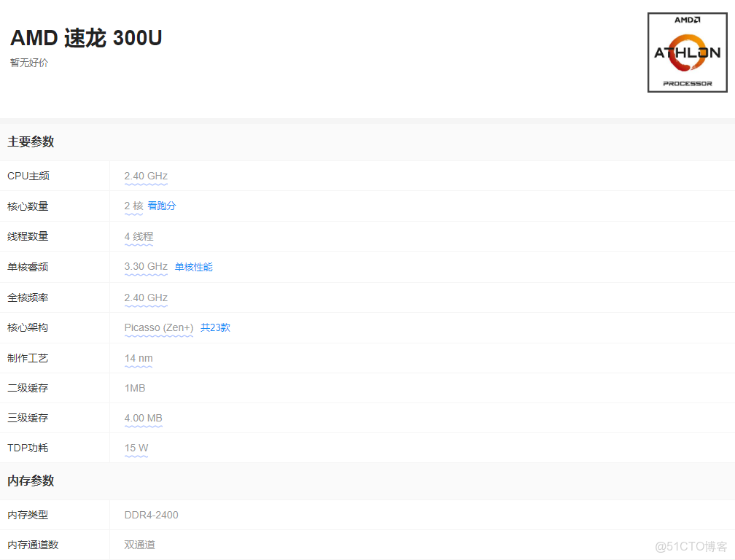Open the 单核性能 single-core performance link
Viewport: 735px width, 560px height.
[193, 267]
